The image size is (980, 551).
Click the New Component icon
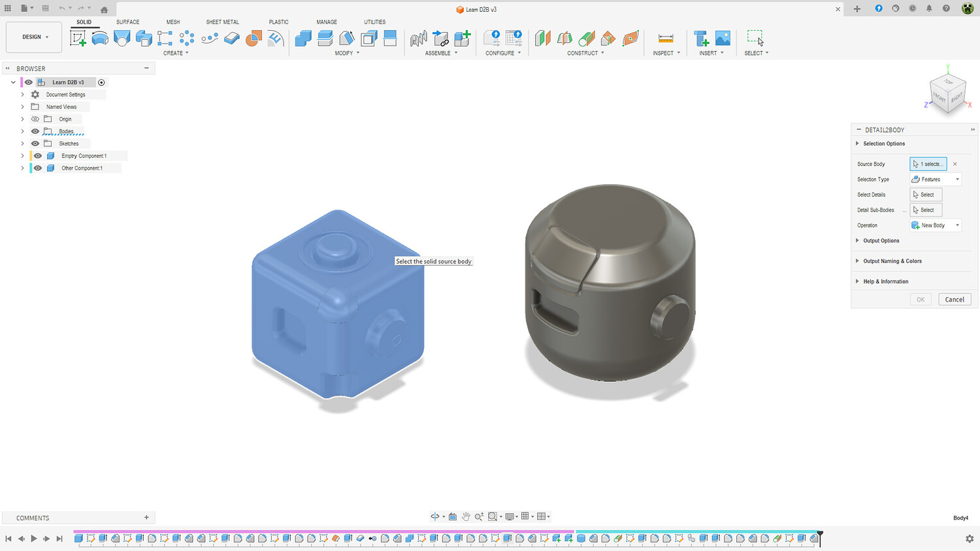click(x=463, y=38)
